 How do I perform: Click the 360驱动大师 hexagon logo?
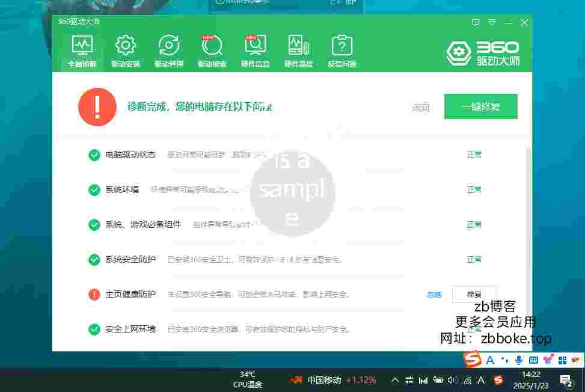coord(459,54)
